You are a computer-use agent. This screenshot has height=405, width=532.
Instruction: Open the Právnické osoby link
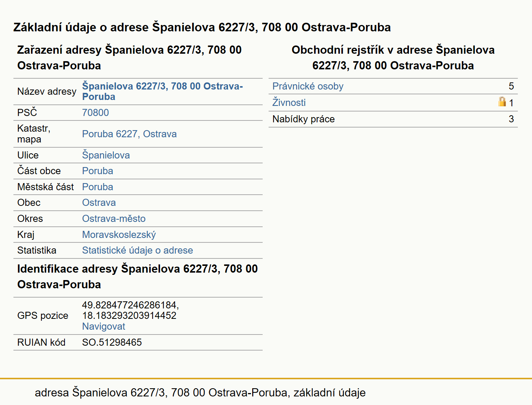[308, 86]
